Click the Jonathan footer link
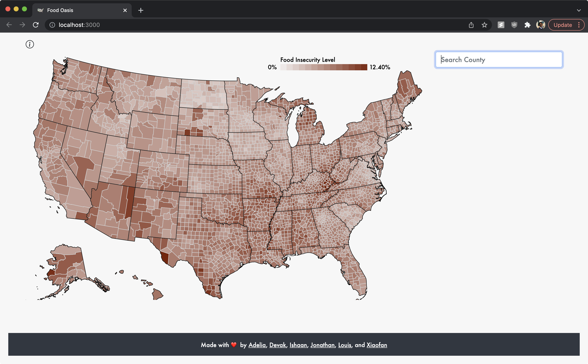 click(x=322, y=345)
